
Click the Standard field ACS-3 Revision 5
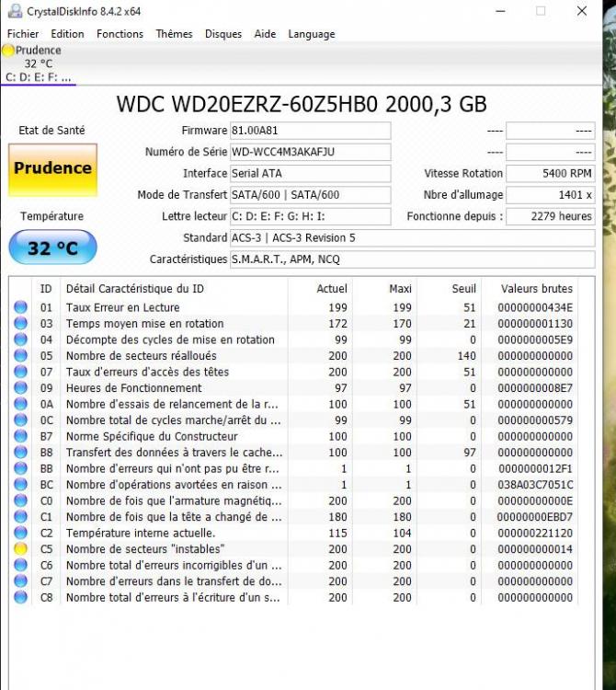413,238
